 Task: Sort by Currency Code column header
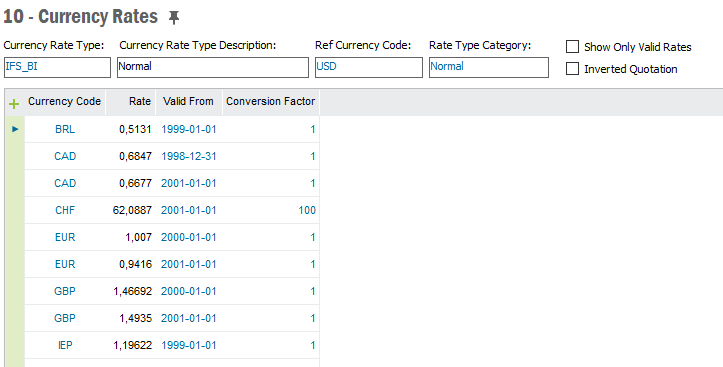pos(65,101)
